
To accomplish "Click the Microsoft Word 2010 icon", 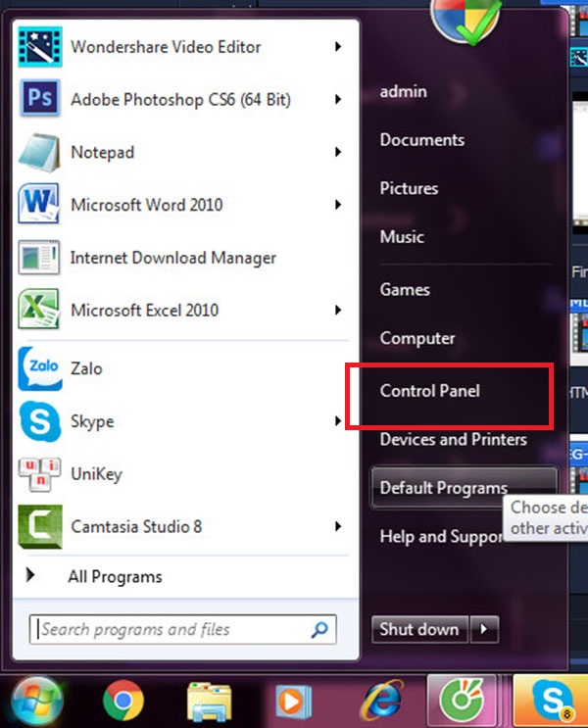I will coord(40,205).
